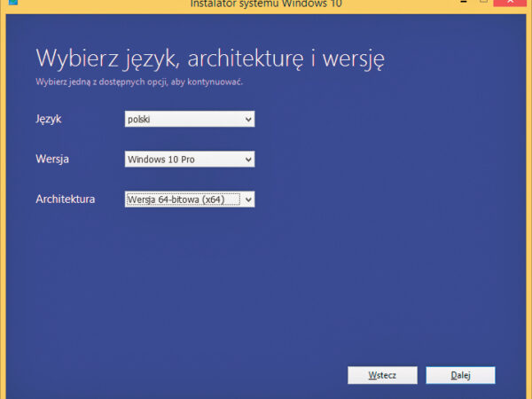Click the Windows installer icon in title bar

click(12, 4)
